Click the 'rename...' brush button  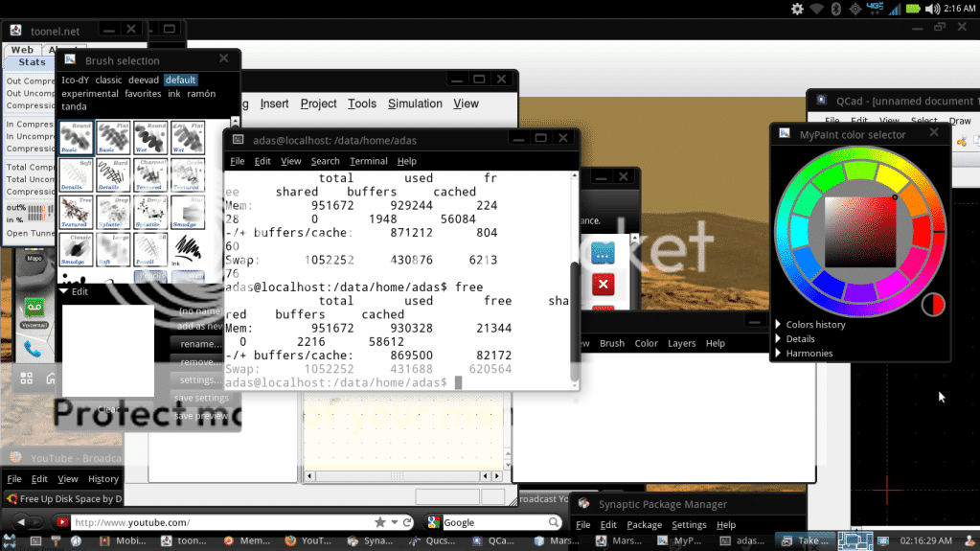click(x=200, y=344)
